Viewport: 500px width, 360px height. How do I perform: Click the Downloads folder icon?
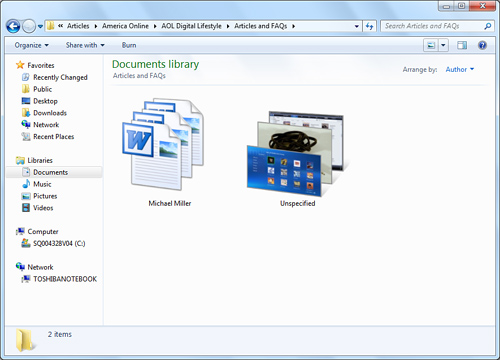point(26,113)
